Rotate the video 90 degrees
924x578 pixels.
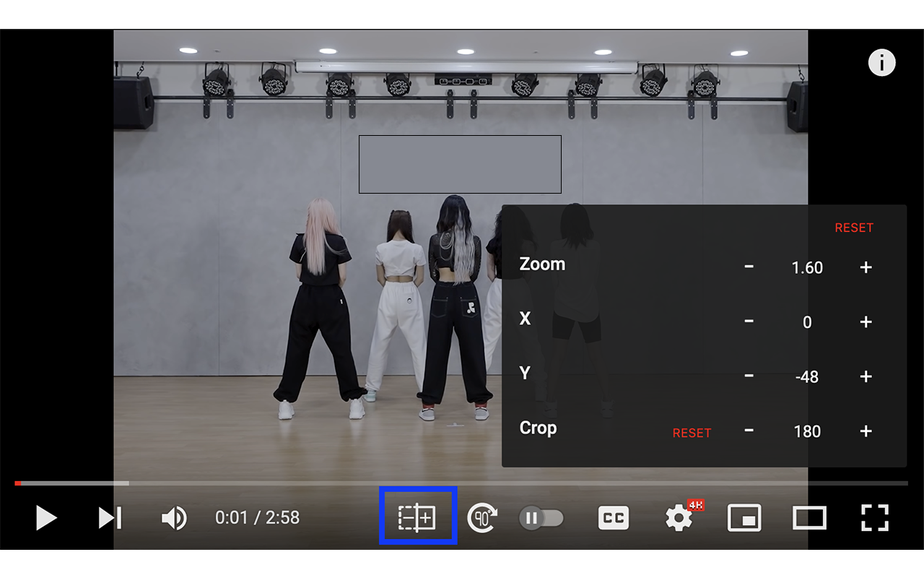[x=481, y=517]
